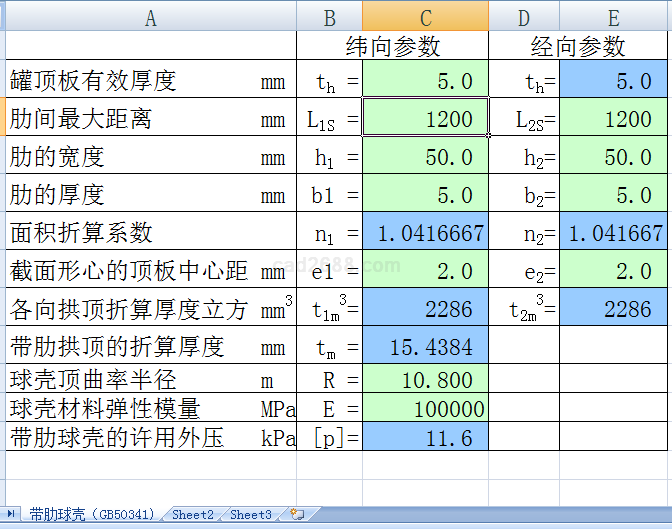Click the L1S value cell containing 1200

pyautogui.click(x=425, y=119)
